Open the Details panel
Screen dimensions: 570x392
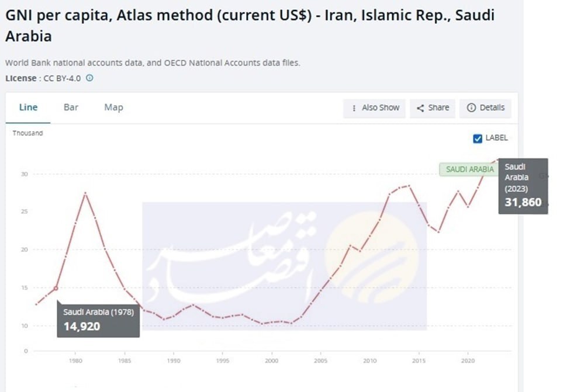pos(485,108)
